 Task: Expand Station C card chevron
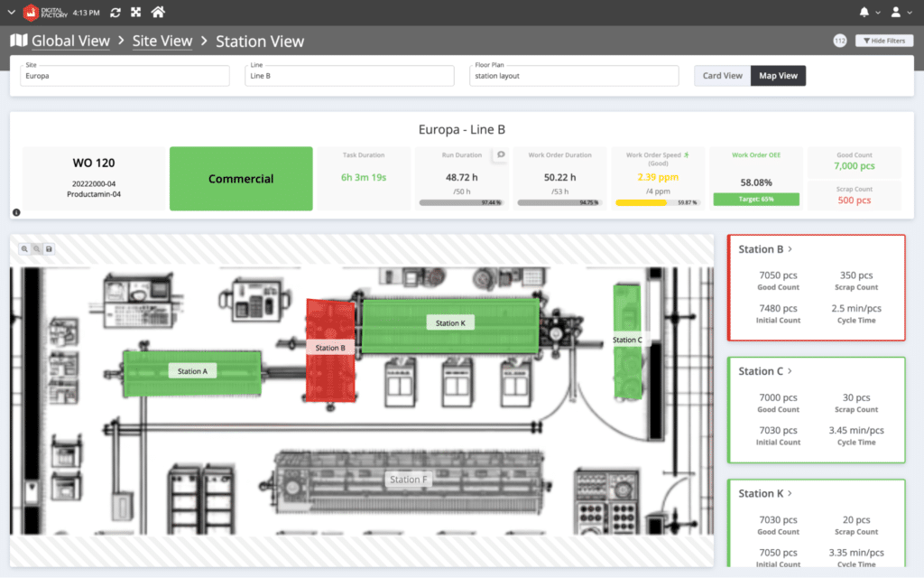[790, 371]
